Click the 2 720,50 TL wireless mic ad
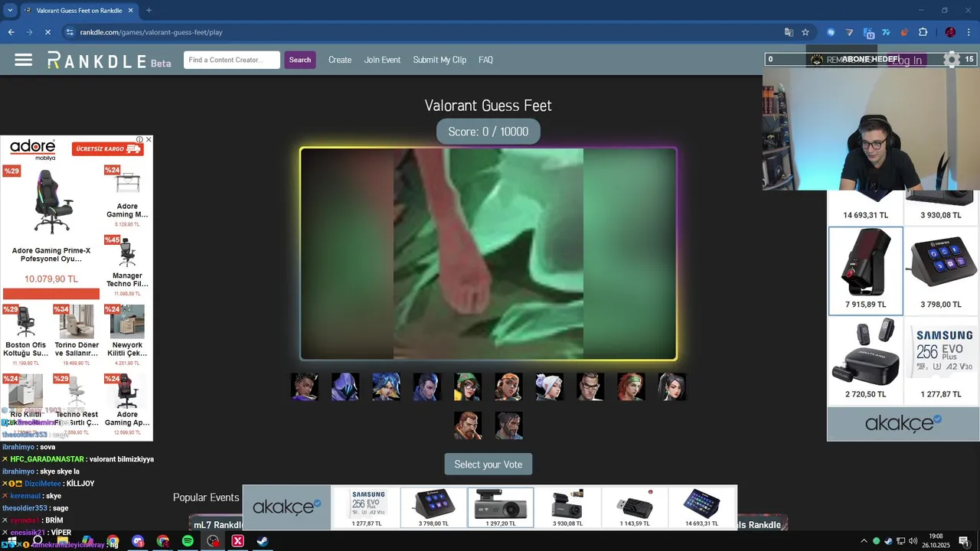The width and height of the screenshot is (980, 551). [865, 360]
